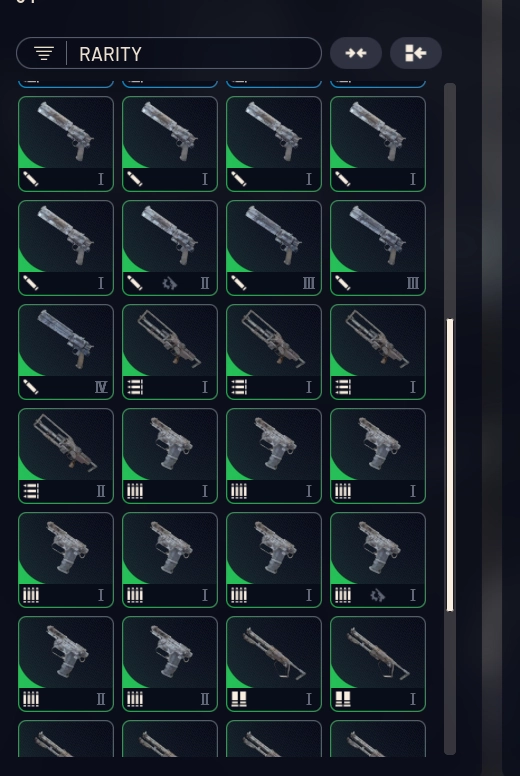
Task: Click the light ammo icon on the level IV revolver
Action: (x=31, y=387)
